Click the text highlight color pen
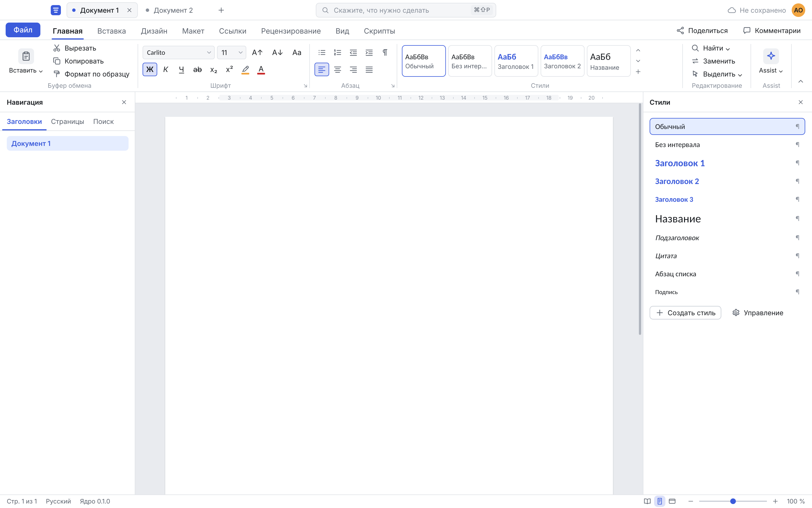 pos(245,69)
